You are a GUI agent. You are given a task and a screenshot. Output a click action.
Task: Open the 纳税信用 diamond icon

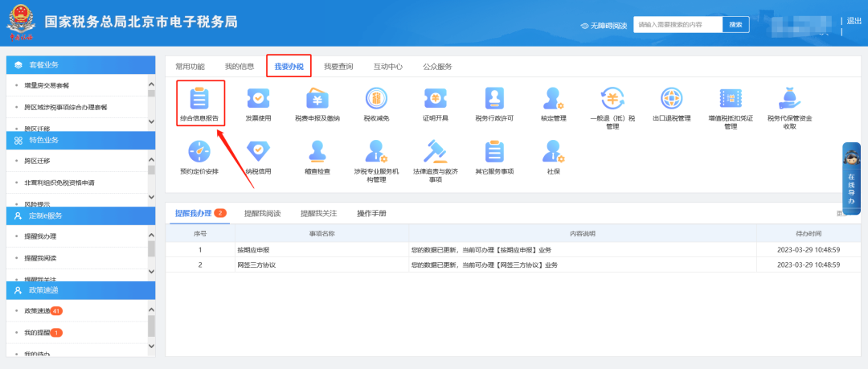click(x=258, y=151)
